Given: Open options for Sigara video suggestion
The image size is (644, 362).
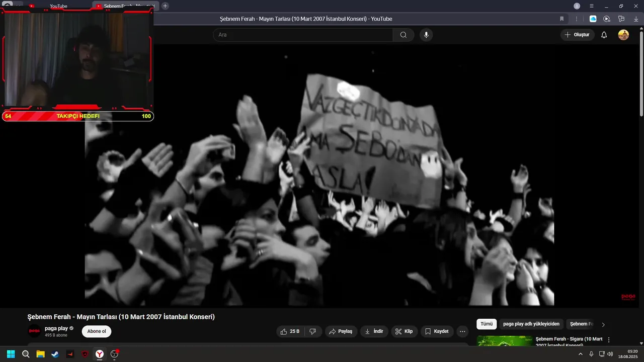Looking at the screenshot, I should 609,340.
